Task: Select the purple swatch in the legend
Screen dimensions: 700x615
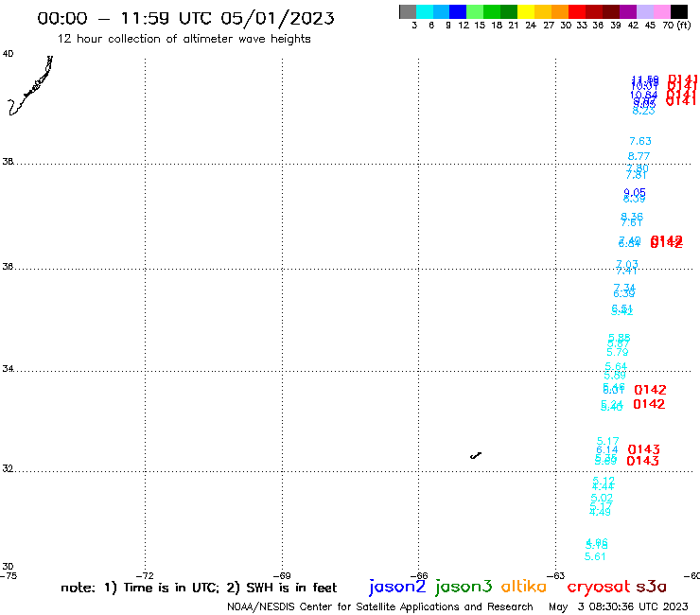Action: [628, 11]
